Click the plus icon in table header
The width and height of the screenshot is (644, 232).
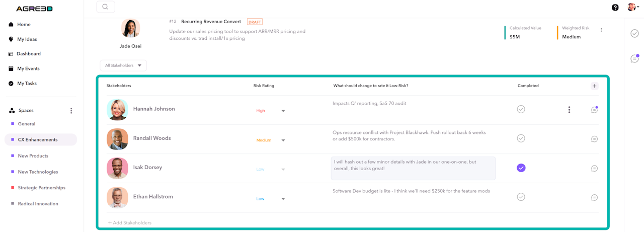[x=594, y=86]
